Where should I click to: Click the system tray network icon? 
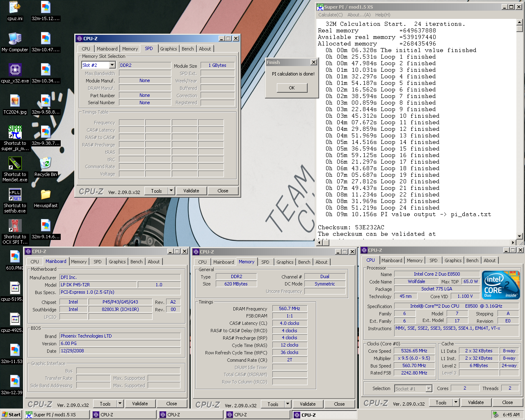[x=495, y=415]
